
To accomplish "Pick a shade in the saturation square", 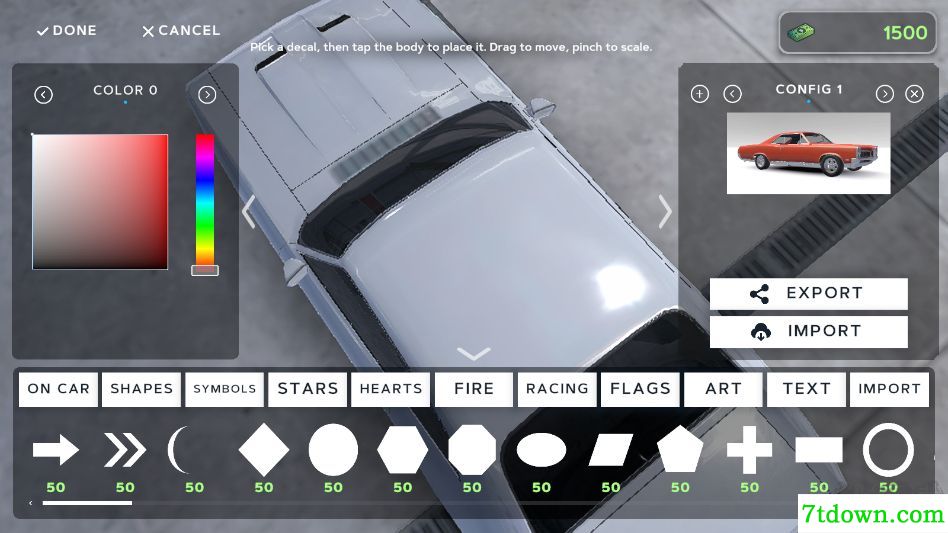I will (x=100, y=202).
